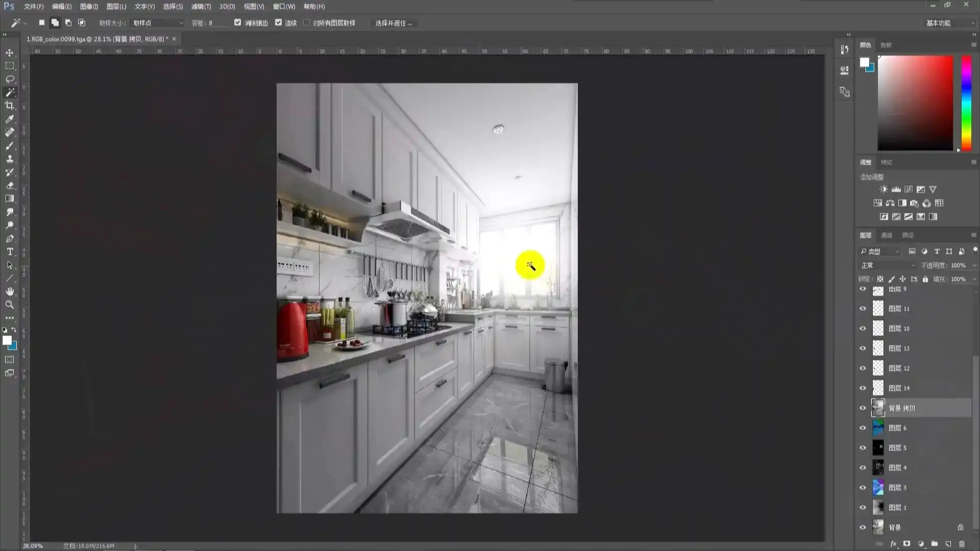The height and width of the screenshot is (551, 980).
Task: Toggle the 消除锯齿 anti-alias checkbox
Action: pyautogui.click(x=238, y=22)
